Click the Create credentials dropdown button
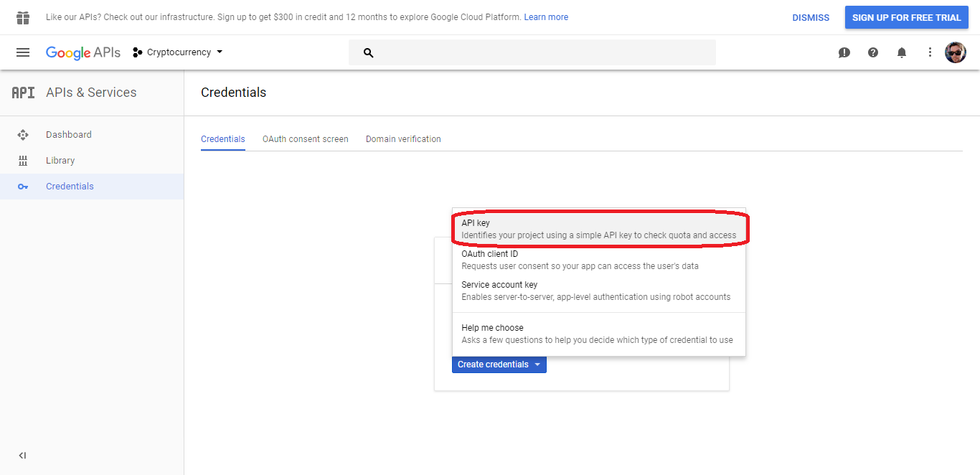 (499, 365)
